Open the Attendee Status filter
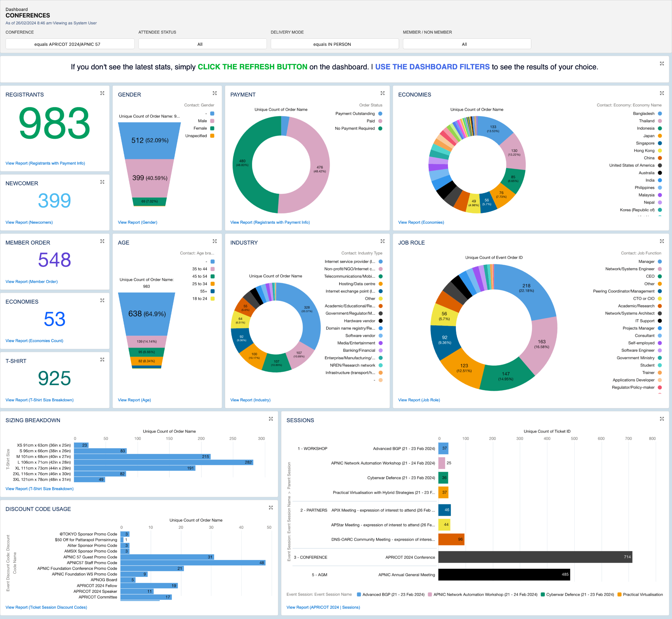 coord(202,44)
